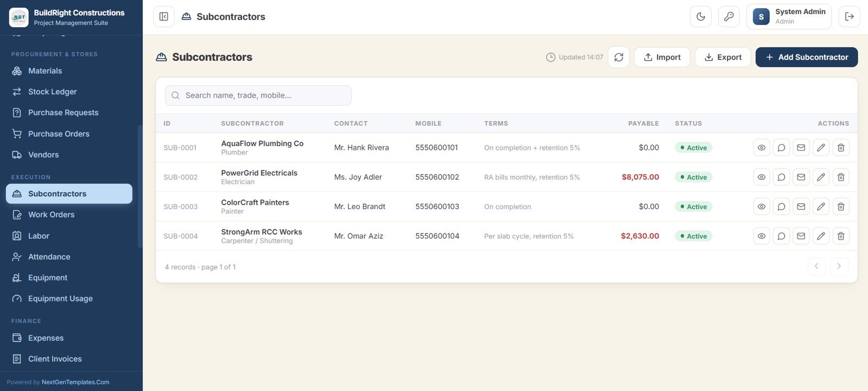View AquaFlow Plumbing Co details eye icon
868x391 pixels.
tap(762, 148)
